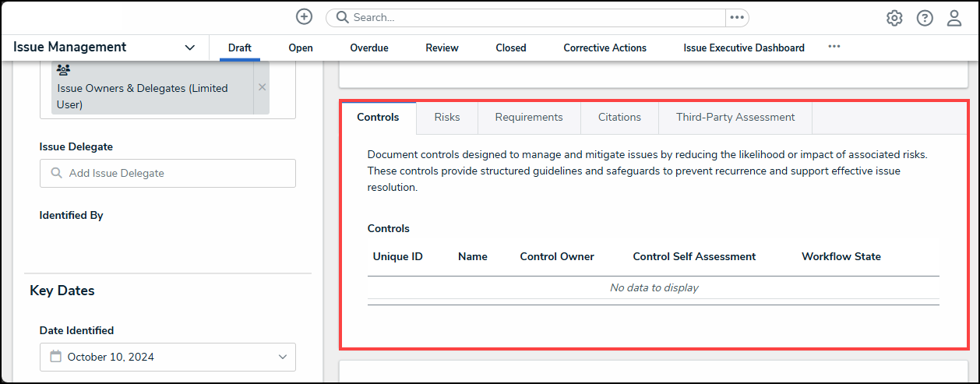The image size is (980, 384).
Task: Switch to the Draft tab
Action: pos(240,48)
